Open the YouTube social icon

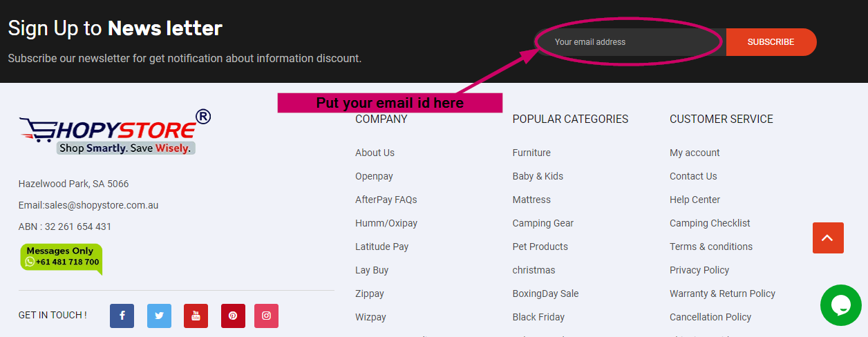(196, 316)
